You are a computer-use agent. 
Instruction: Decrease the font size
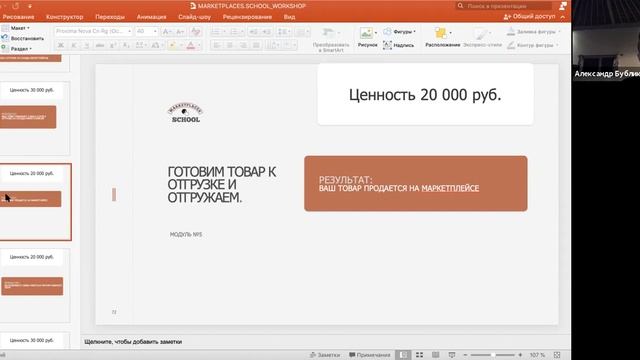point(180,31)
